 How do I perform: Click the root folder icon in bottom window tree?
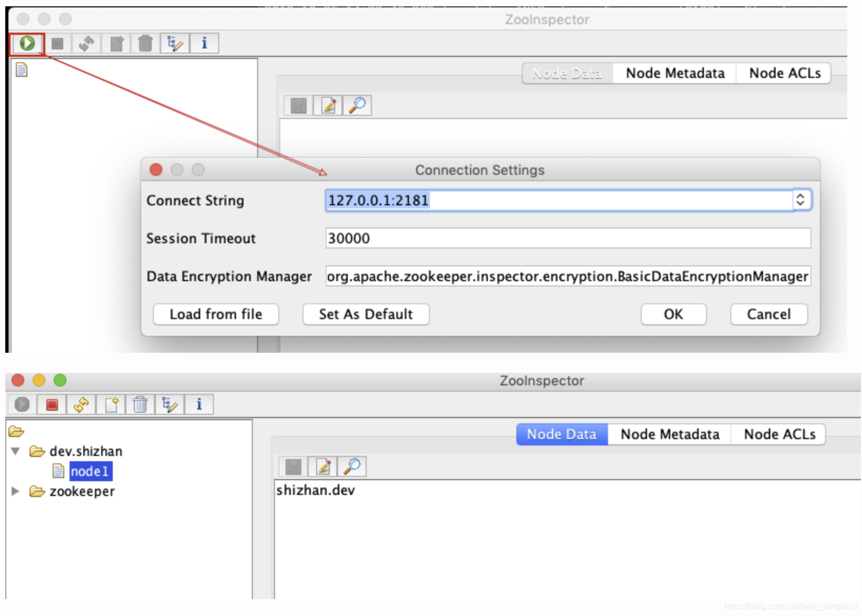tap(16, 432)
